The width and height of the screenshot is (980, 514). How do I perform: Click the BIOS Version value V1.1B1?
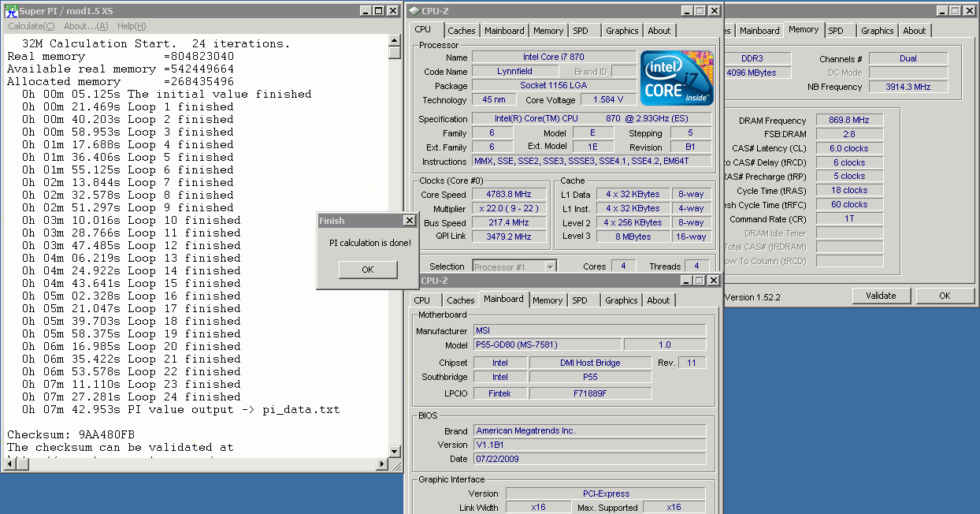pos(589,445)
